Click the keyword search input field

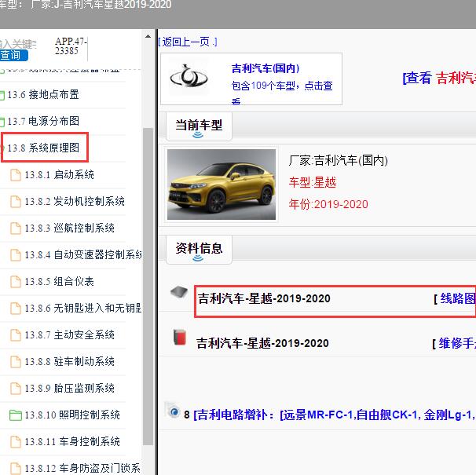pyautogui.click(x=18, y=44)
